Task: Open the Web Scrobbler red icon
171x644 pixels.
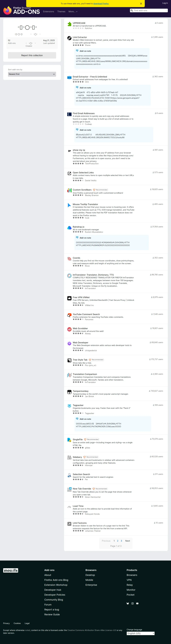Action: point(69,329)
